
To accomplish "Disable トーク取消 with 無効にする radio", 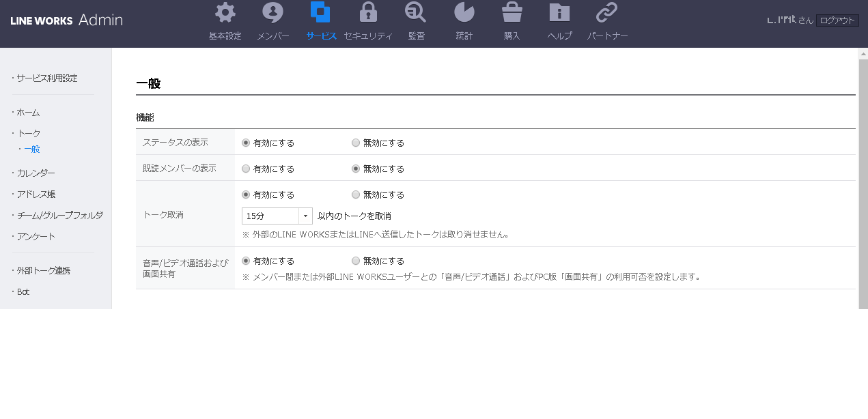I will (356, 195).
